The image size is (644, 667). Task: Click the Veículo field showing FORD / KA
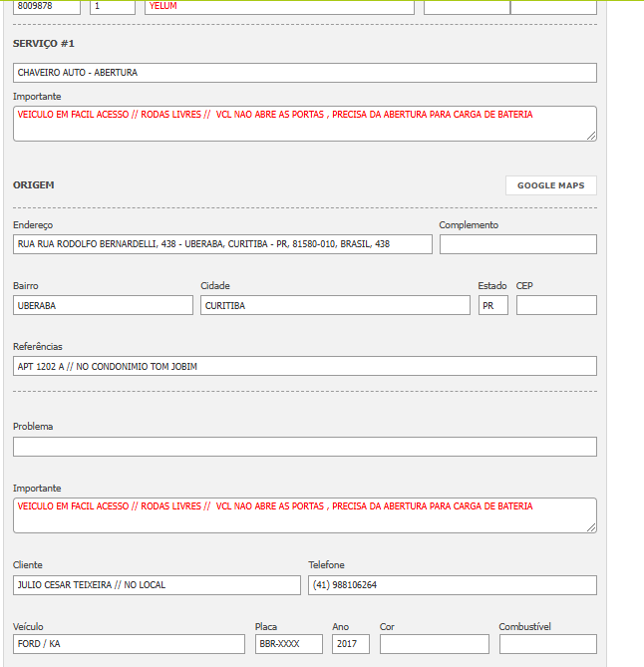point(129,644)
